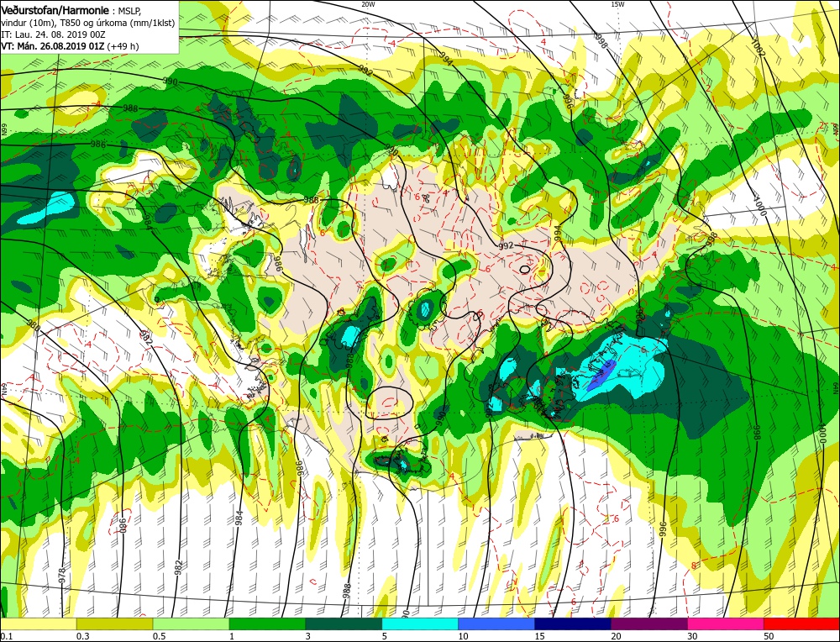This screenshot has width=840, height=642.
Task: Select the dark green 3 mm legend swatch
Action: click(344, 624)
